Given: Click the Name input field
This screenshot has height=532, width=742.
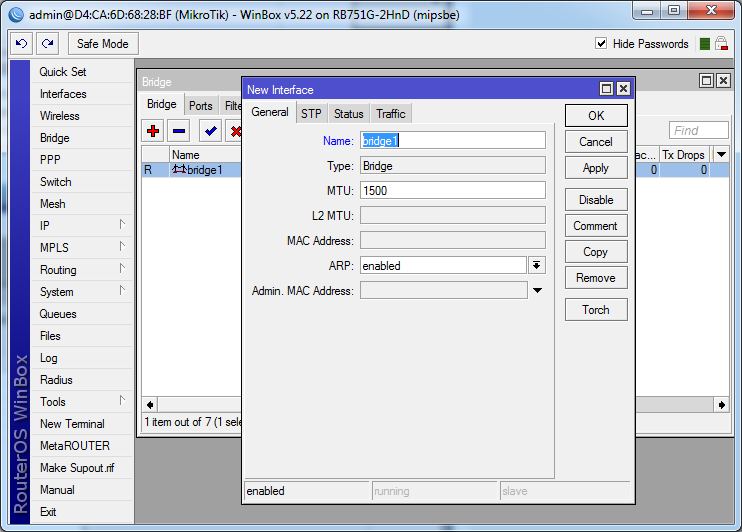Looking at the screenshot, I should 453,141.
